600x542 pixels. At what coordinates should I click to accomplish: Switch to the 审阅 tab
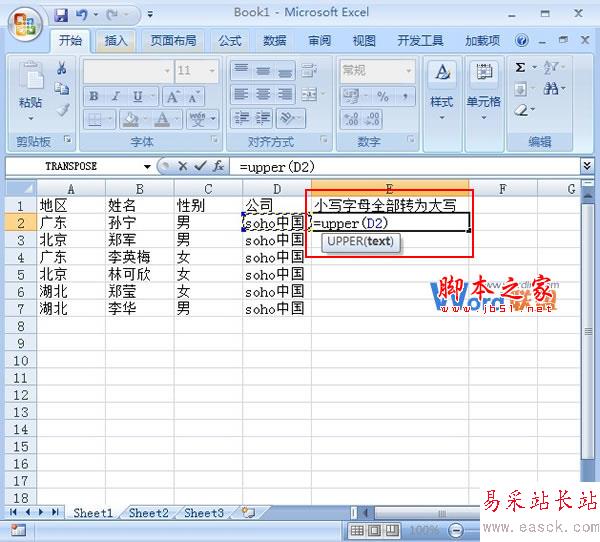[x=319, y=40]
